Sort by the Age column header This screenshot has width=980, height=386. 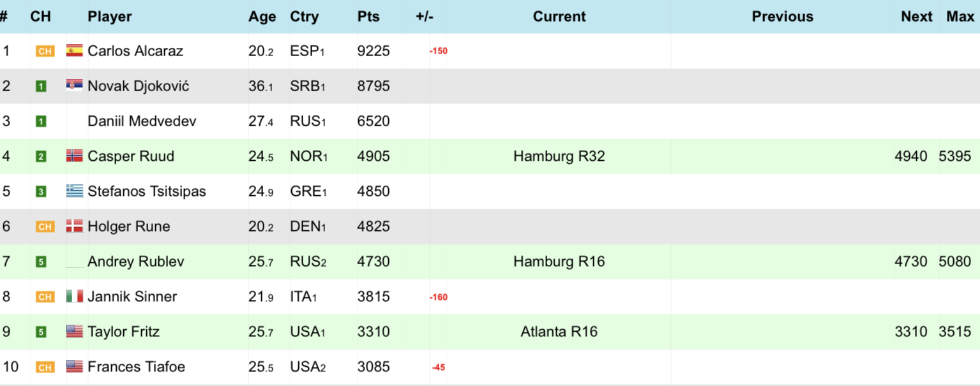coord(262,17)
